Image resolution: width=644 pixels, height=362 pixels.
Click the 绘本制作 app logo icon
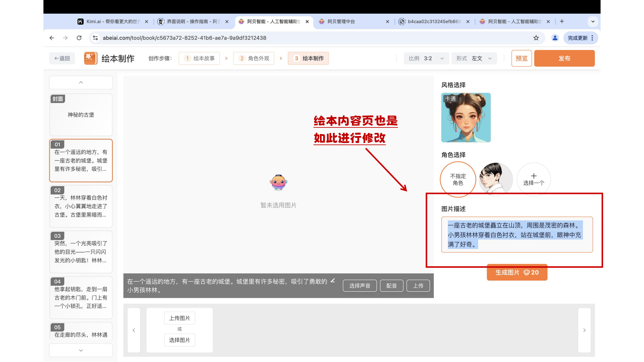click(x=91, y=58)
